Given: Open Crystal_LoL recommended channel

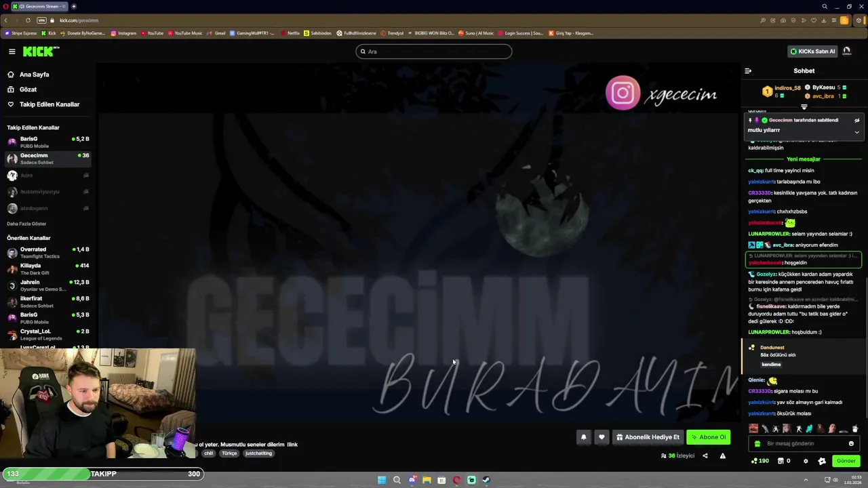Looking at the screenshot, I should click(47, 334).
